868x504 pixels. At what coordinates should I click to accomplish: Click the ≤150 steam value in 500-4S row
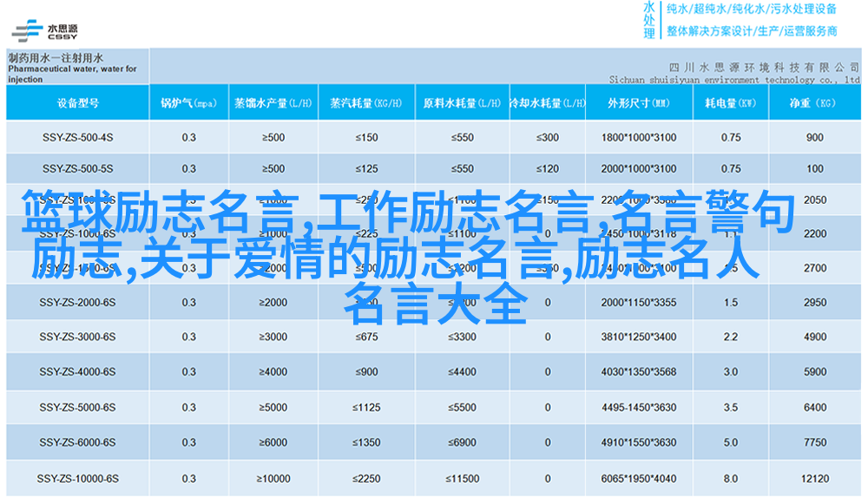(366, 137)
